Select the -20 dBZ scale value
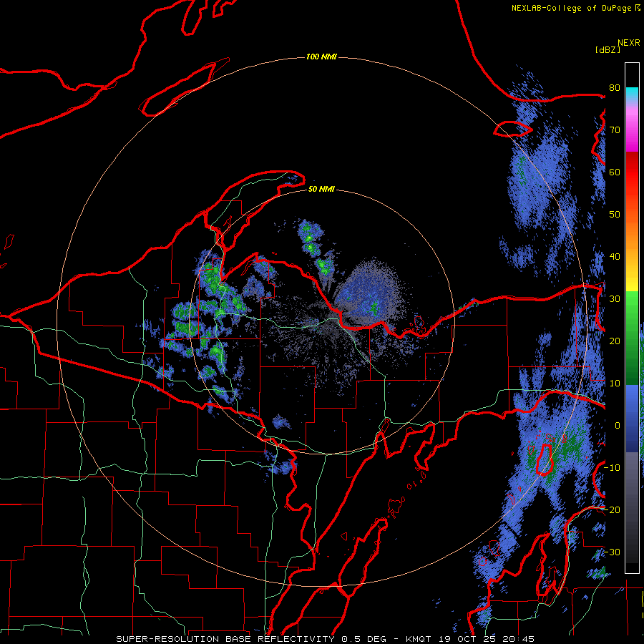The width and height of the screenshot is (644, 644). tap(612, 509)
